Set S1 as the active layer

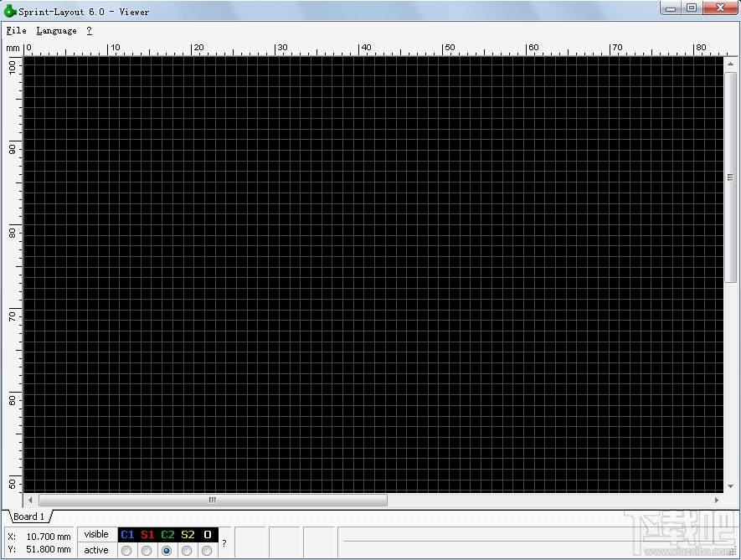pyautogui.click(x=147, y=550)
